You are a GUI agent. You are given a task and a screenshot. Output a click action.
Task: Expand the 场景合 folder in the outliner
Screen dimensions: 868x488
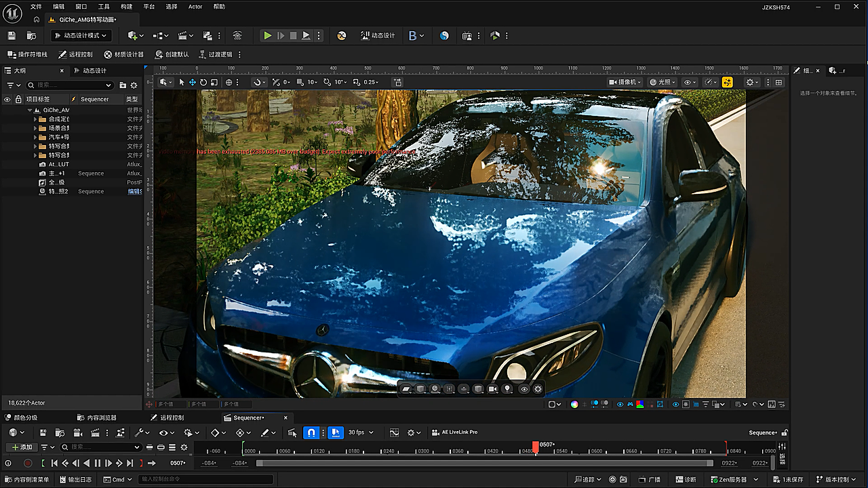pos(35,128)
